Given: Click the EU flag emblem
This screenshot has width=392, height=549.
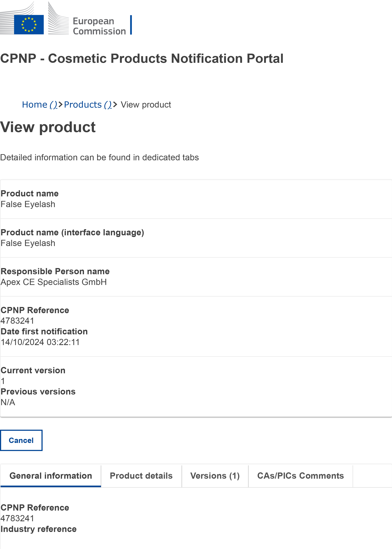Looking at the screenshot, I should [29, 24].
